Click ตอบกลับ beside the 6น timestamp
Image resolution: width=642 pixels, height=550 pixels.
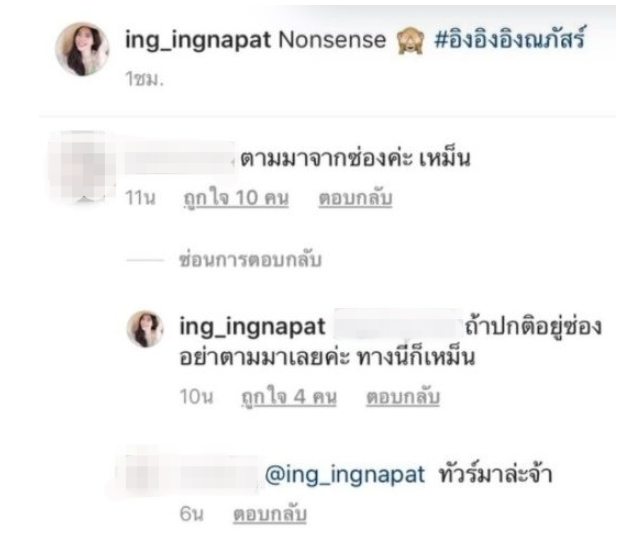coord(270,514)
